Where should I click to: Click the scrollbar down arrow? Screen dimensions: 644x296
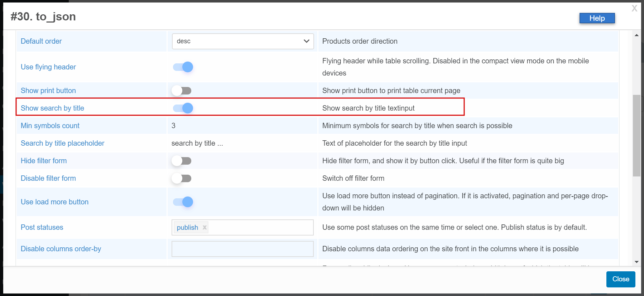click(x=636, y=262)
